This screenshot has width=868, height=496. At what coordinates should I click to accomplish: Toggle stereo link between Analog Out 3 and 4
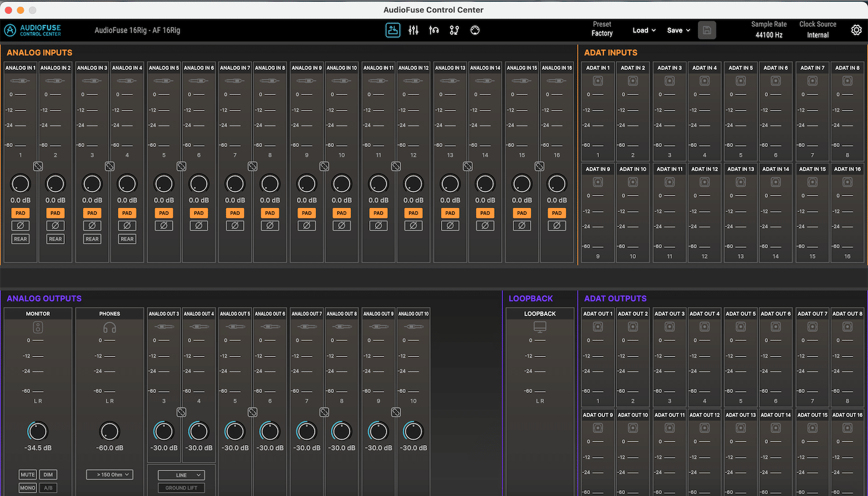click(x=181, y=412)
